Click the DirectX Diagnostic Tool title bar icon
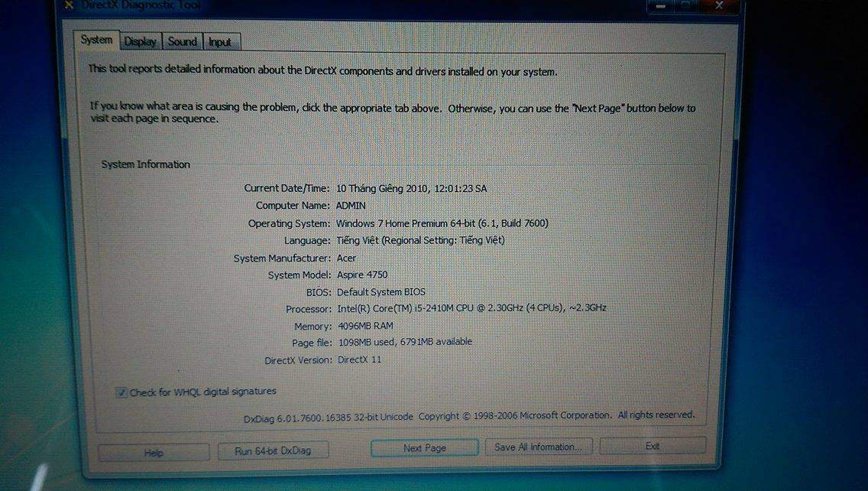Image resolution: width=868 pixels, height=491 pixels. point(69,5)
